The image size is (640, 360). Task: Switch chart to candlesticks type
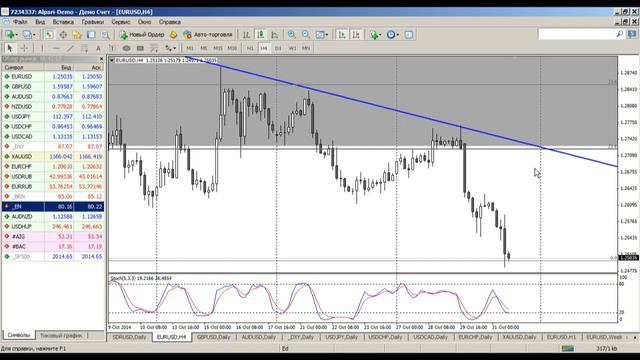260,35
